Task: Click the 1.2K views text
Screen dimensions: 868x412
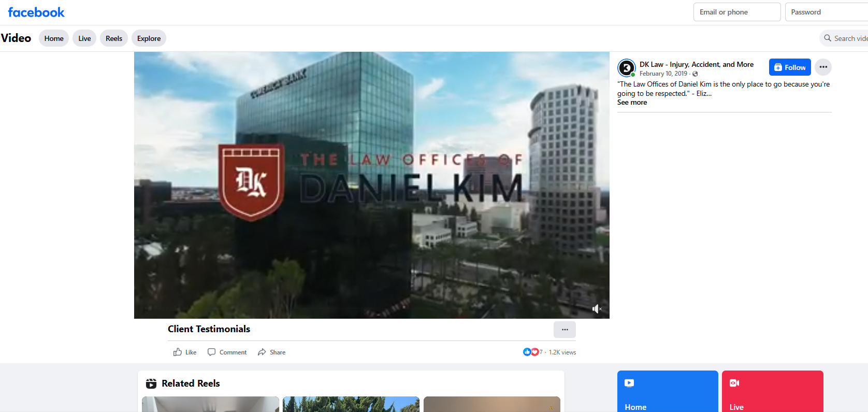Action: (x=562, y=352)
